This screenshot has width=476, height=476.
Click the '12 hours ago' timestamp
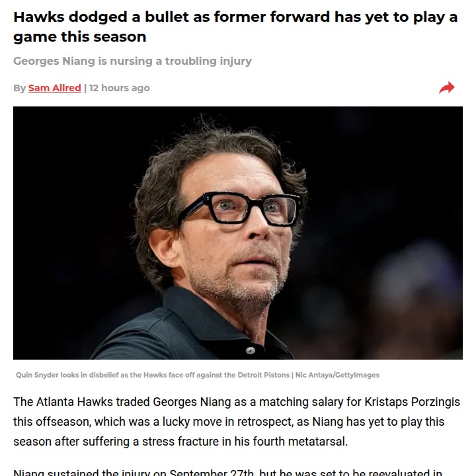[x=119, y=88]
